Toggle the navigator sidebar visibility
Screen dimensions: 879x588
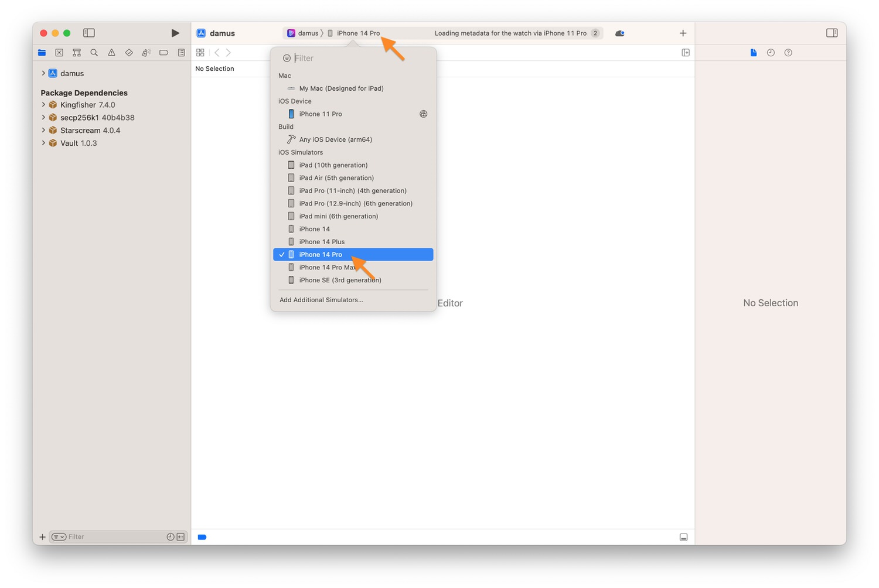click(89, 33)
